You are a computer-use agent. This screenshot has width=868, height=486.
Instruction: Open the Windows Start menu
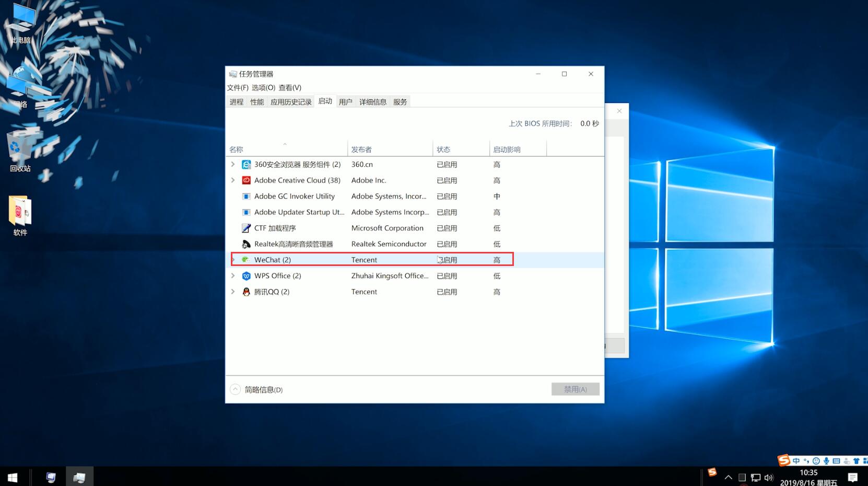[13, 477]
